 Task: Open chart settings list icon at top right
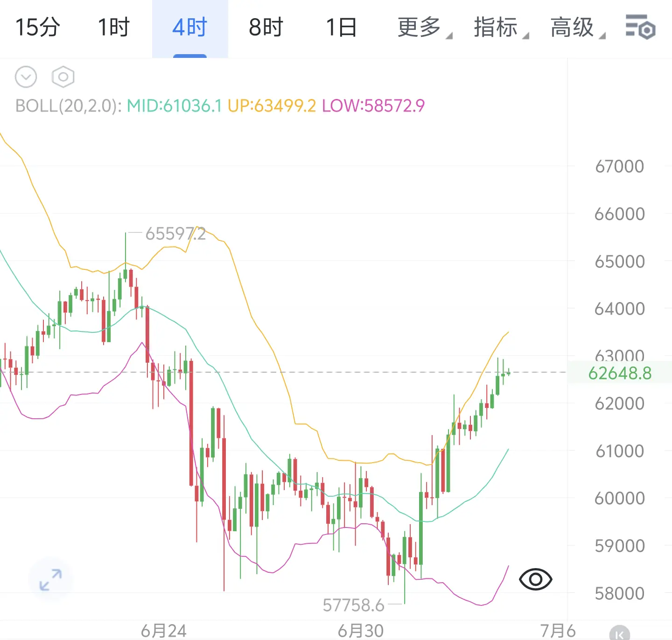tap(640, 27)
